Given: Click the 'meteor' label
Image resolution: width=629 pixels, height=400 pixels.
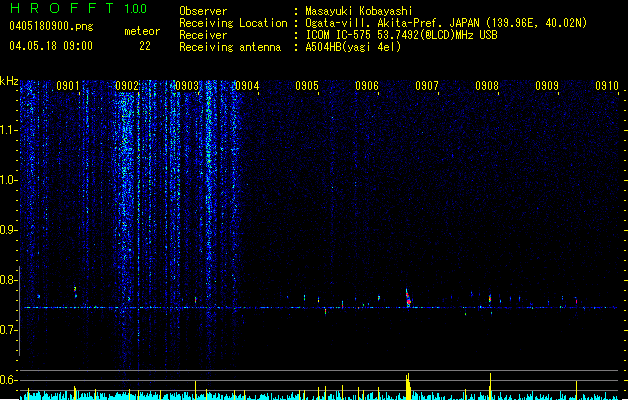Looking at the screenshot, I should tap(142, 31).
